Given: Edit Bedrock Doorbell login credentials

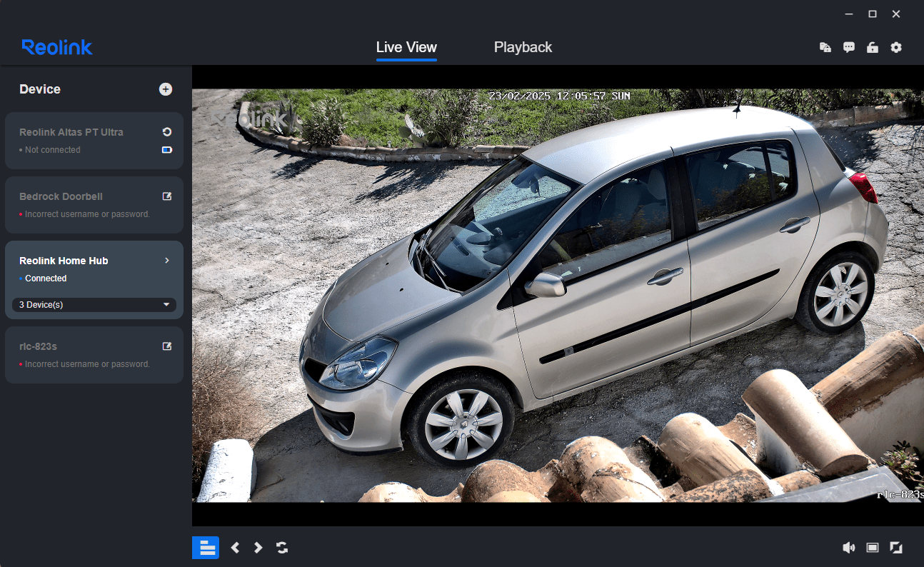Looking at the screenshot, I should (167, 196).
